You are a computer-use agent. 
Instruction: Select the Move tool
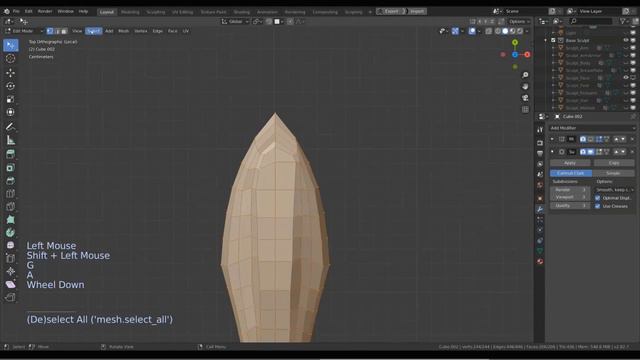(11, 73)
